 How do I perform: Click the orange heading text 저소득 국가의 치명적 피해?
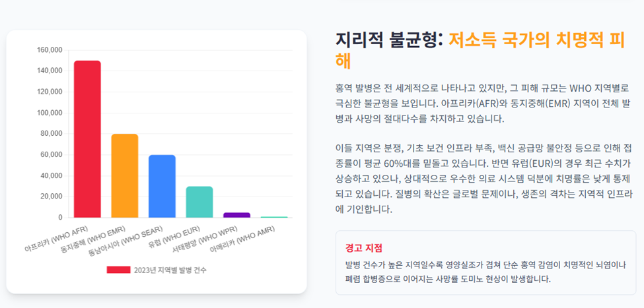click(481, 51)
